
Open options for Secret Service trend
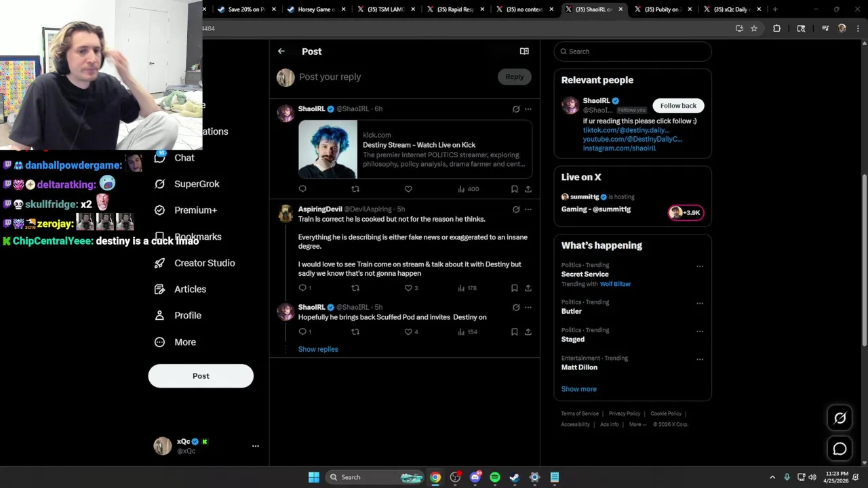tap(700, 266)
